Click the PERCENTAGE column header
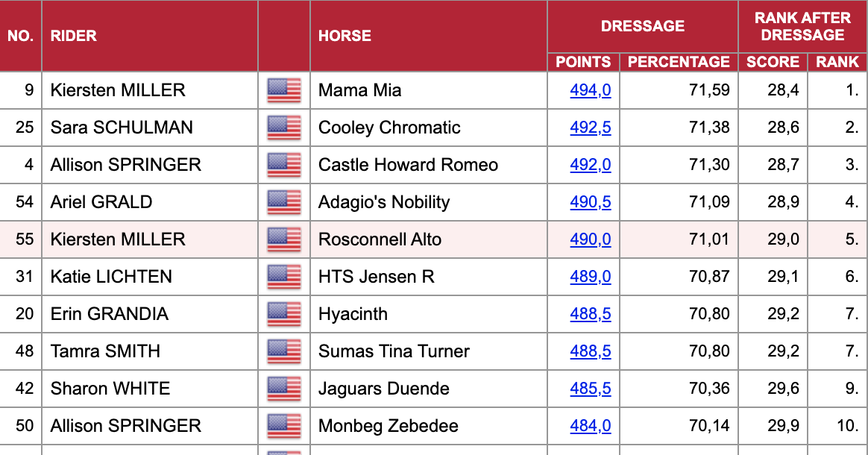Viewport: 868px width, 455px height. [x=679, y=62]
